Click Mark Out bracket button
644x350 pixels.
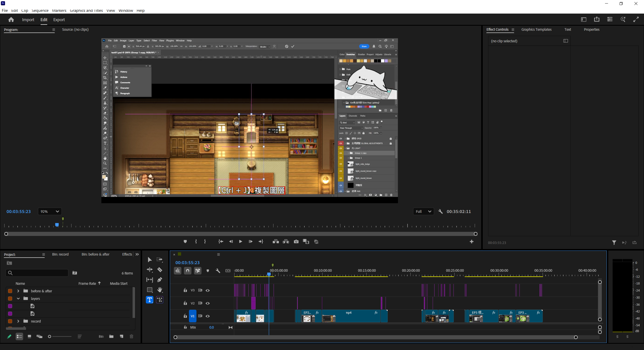pyautogui.click(x=205, y=241)
